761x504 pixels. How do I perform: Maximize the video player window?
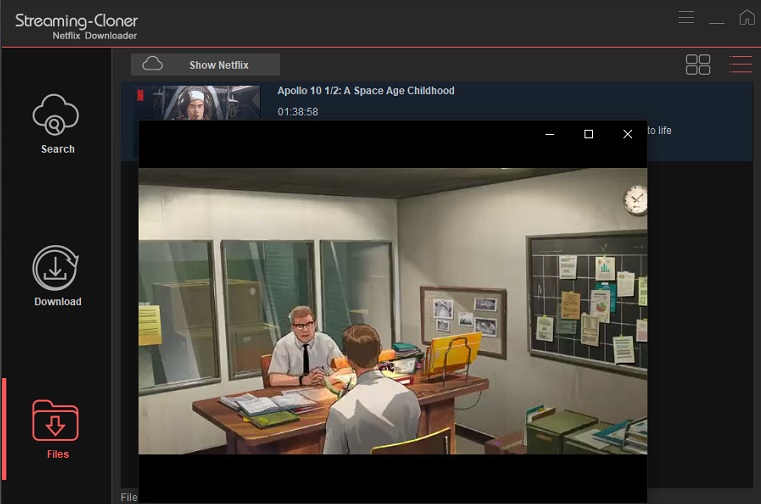coord(588,134)
